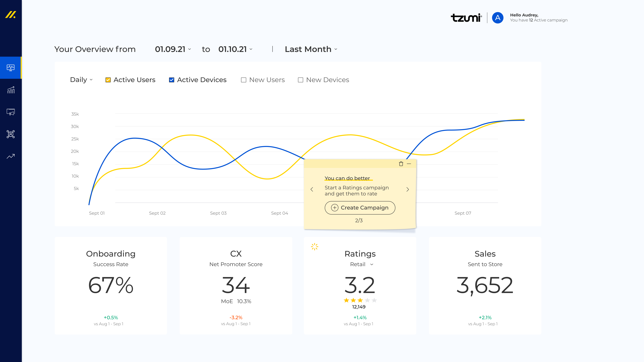644x362 pixels.
Task: Uncheck the Active Users checkbox
Action: pos(108,80)
